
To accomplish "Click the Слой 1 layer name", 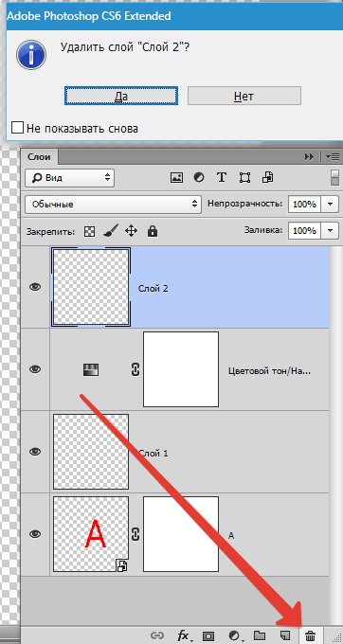I will tap(153, 454).
